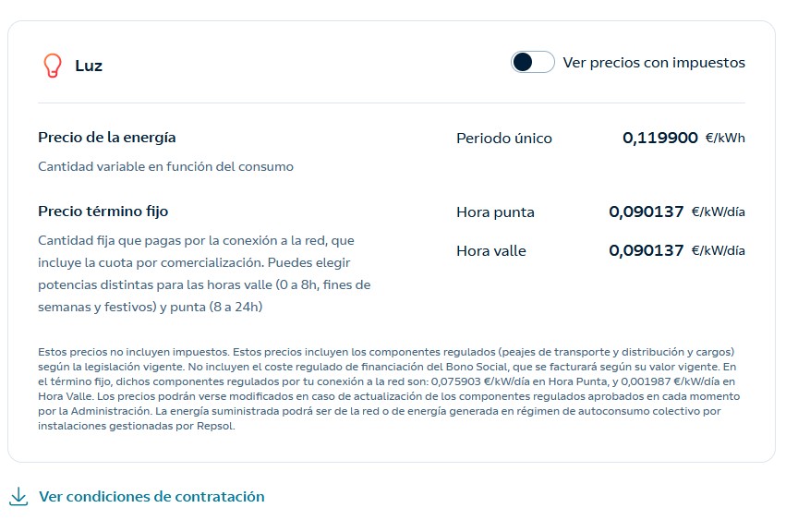This screenshot has height=532, width=810.
Task: Select the 'Precio de la energía' heading
Action: [107, 138]
